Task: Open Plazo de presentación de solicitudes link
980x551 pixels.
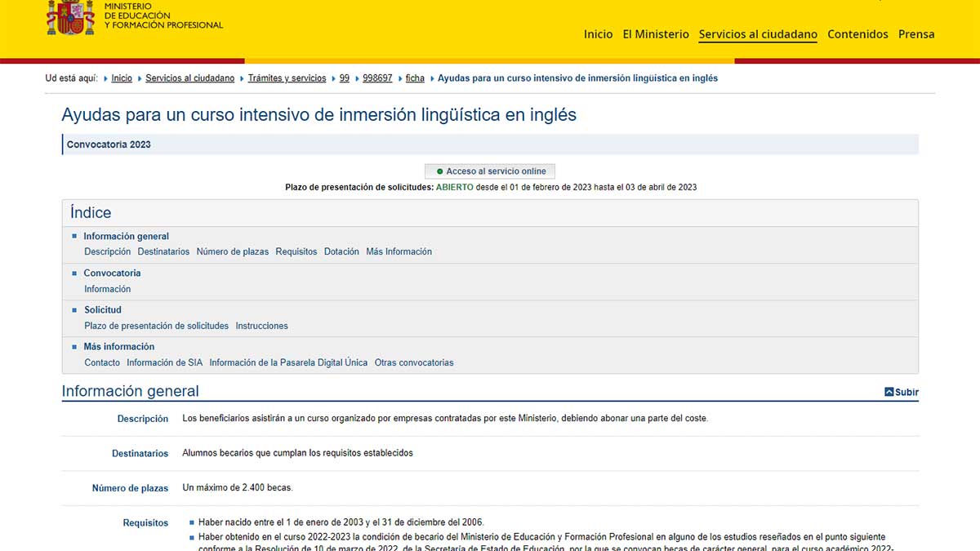Action: point(156,326)
